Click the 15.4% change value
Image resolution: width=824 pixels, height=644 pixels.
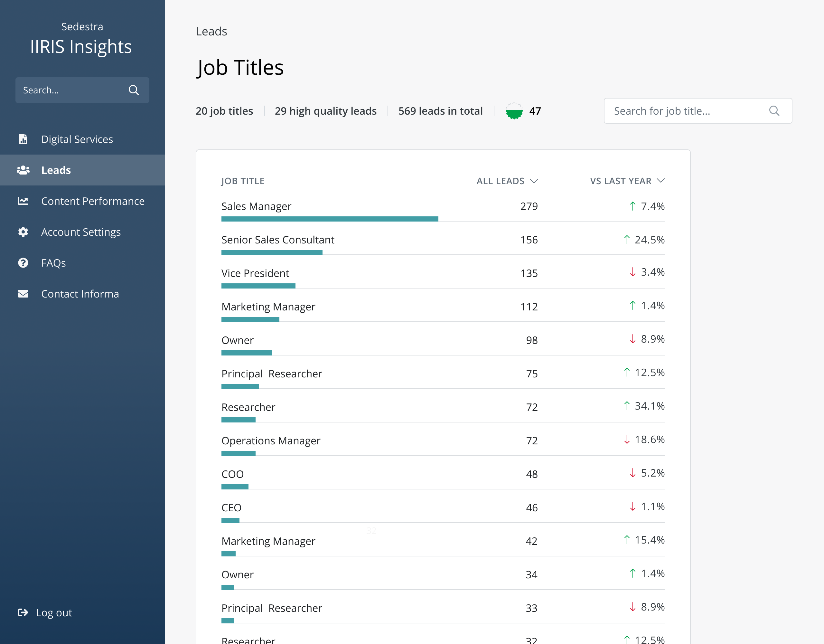(649, 540)
